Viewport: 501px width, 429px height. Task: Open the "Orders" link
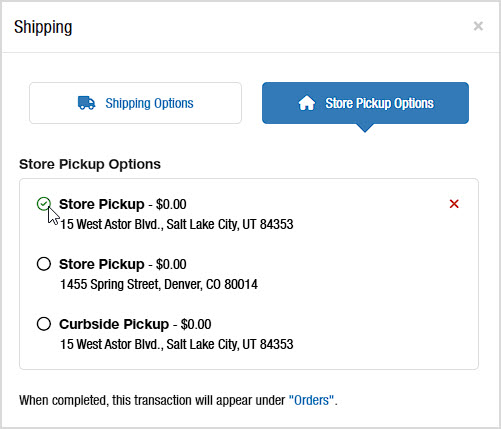311,400
